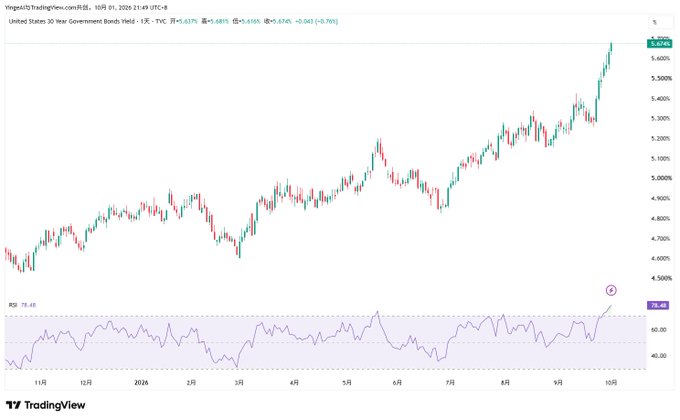This screenshot has height=420, width=680.
Task: Click the 5.500% price axis label
Action: click(661, 79)
